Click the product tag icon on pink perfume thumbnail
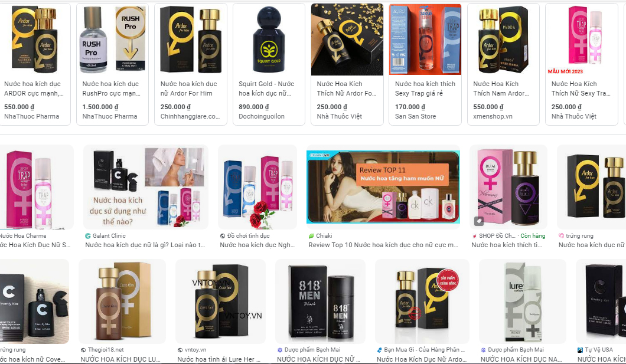The height and width of the screenshot is (364, 626). [x=479, y=221]
